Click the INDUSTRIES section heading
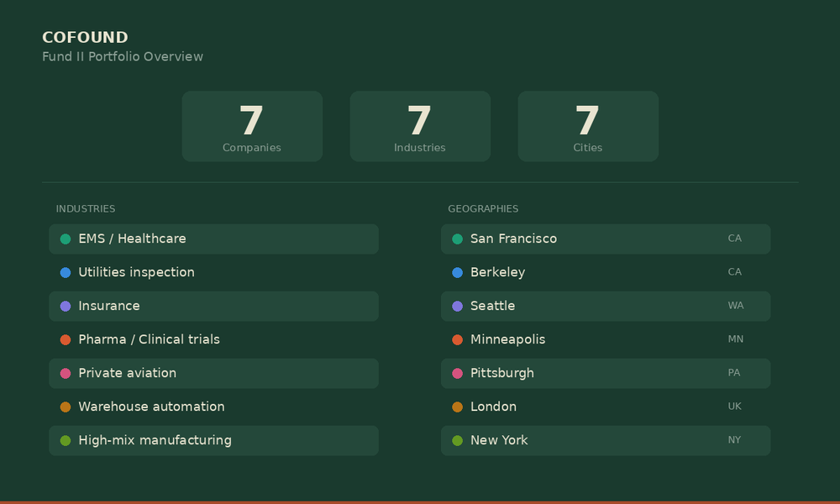Viewport: 840px width, 504px height. coord(86,209)
